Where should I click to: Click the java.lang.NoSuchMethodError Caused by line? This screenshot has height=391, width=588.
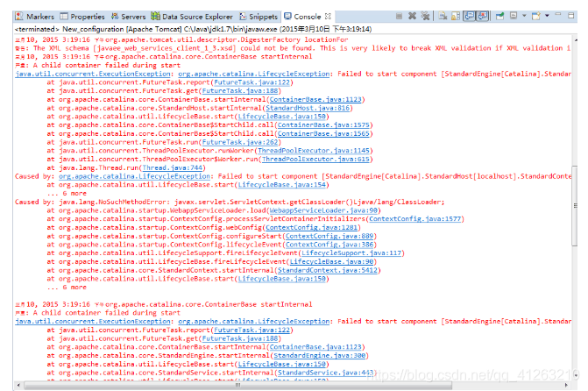[x=230, y=202]
